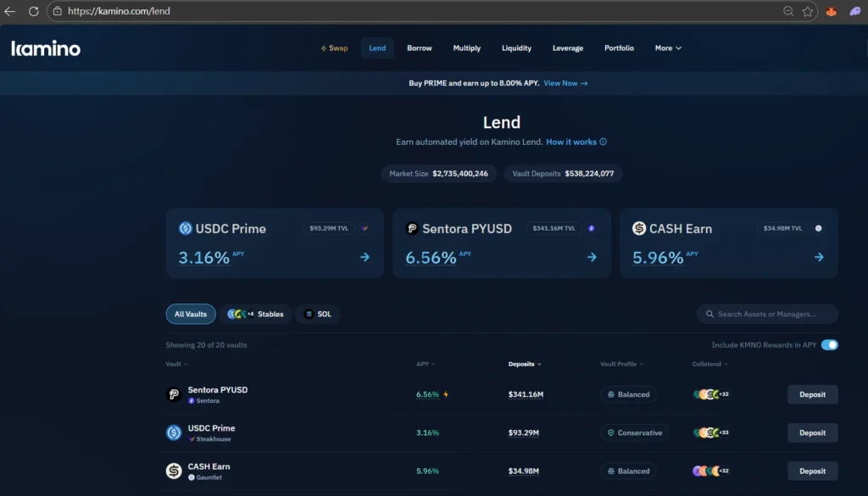Open Sentora PYUSD card arrow

click(592, 257)
